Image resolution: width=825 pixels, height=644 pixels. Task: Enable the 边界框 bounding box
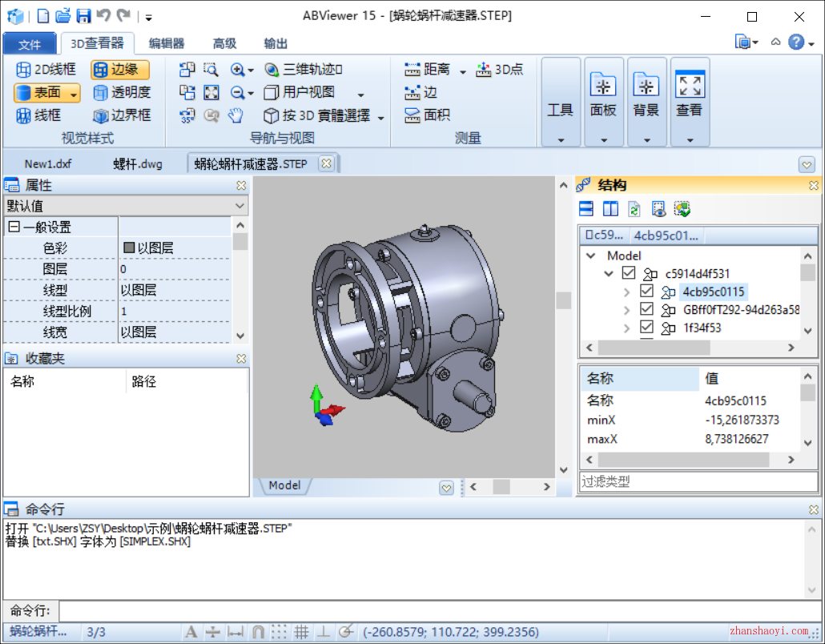point(122,115)
